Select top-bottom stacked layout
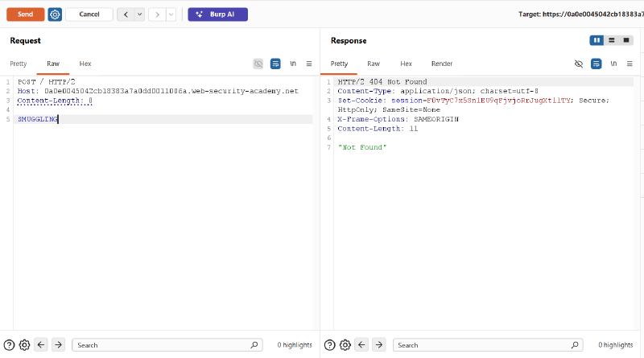The image size is (644, 358). pos(612,40)
